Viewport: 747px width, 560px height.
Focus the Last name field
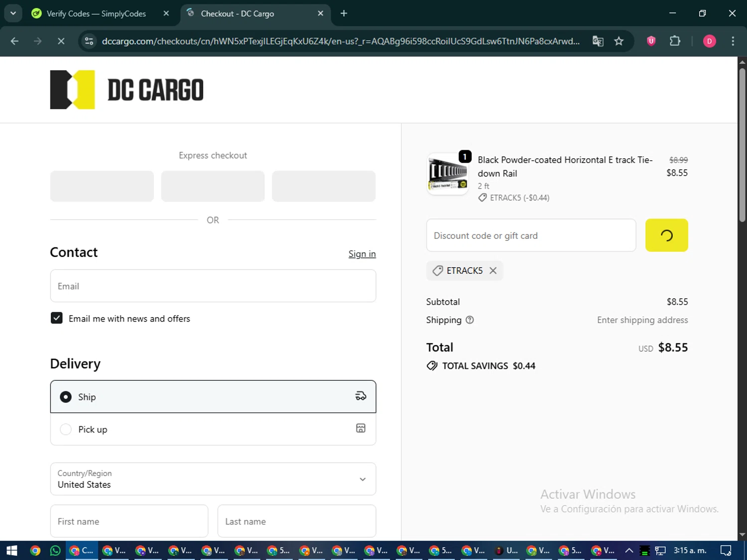pyautogui.click(x=297, y=521)
